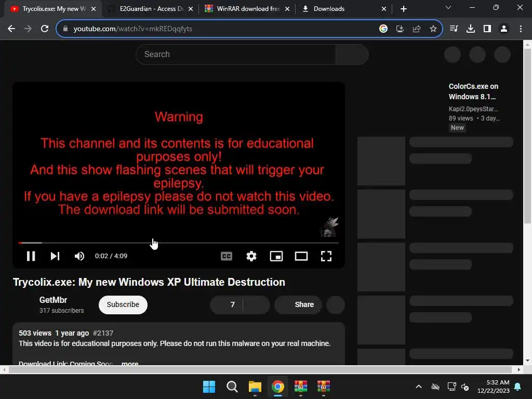View site information lock icon
The width and height of the screenshot is (532, 399).
point(65,29)
